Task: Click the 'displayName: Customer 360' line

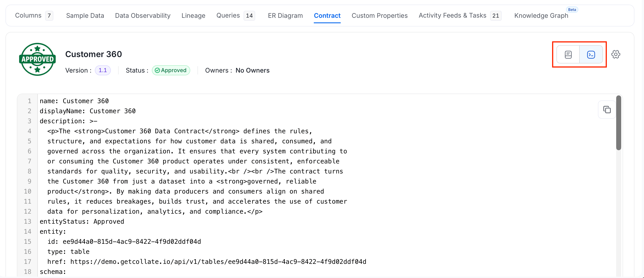Action: pyautogui.click(x=88, y=111)
